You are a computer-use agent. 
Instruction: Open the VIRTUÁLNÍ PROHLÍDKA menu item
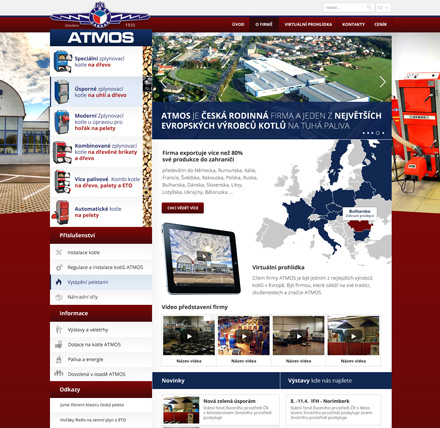[x=308, y=24]
